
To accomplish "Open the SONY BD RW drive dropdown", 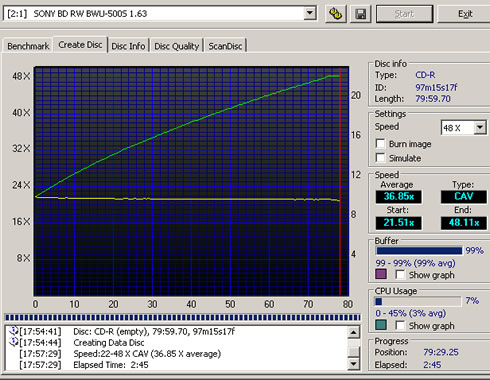I will [x=310, y=13].
